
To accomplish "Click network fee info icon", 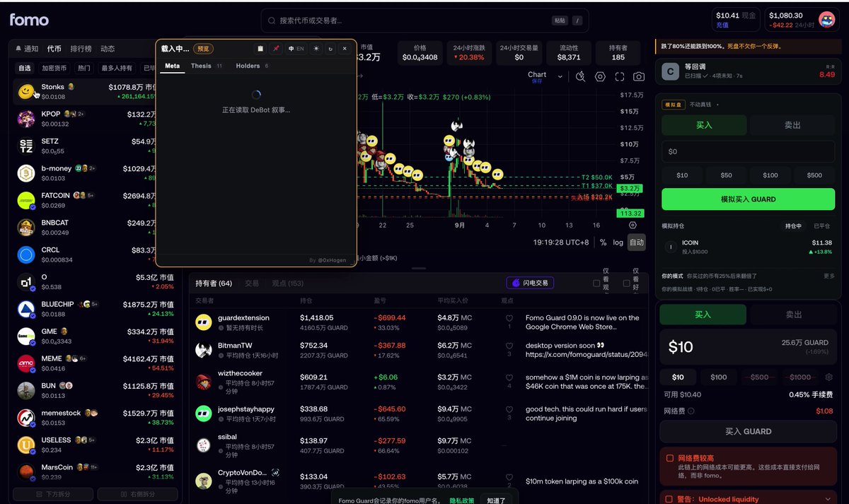I will point(691,411).
